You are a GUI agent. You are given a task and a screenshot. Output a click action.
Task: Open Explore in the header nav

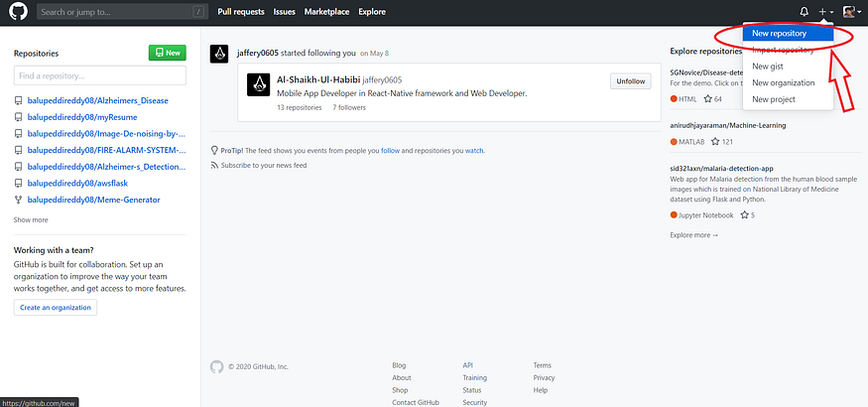click(x=372, y=12)
